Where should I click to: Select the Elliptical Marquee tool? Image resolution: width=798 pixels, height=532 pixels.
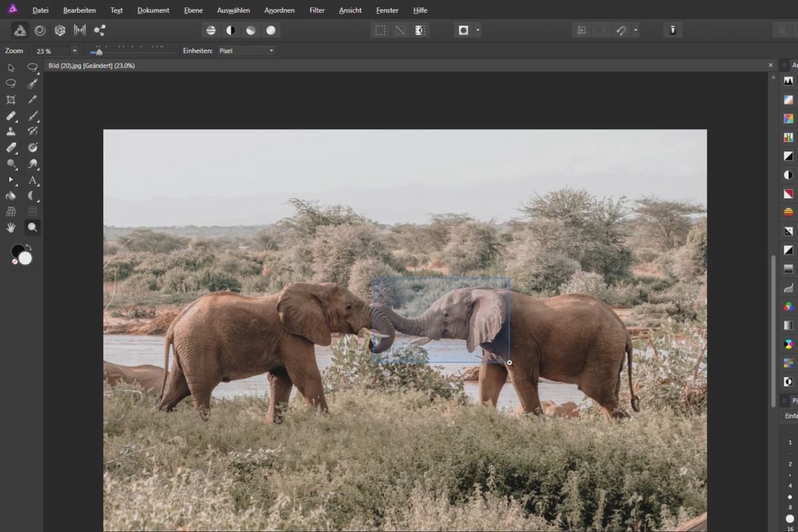pyautogui.click(x=33, y=68)
